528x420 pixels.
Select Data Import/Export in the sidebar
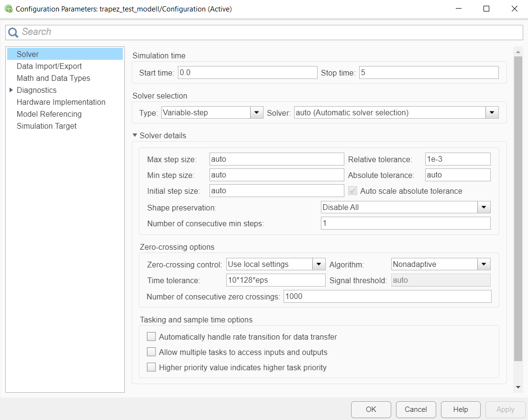(49, 66)
